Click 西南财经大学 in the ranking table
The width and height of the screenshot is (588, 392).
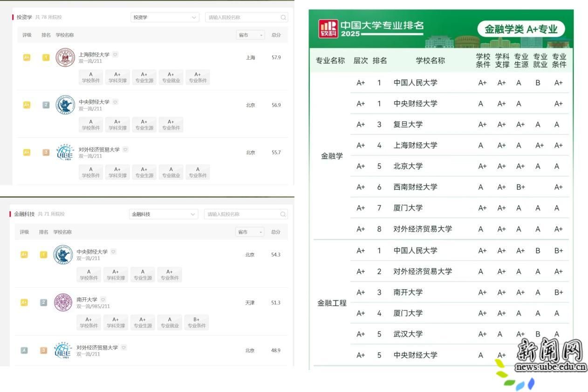tap(416, 187)
